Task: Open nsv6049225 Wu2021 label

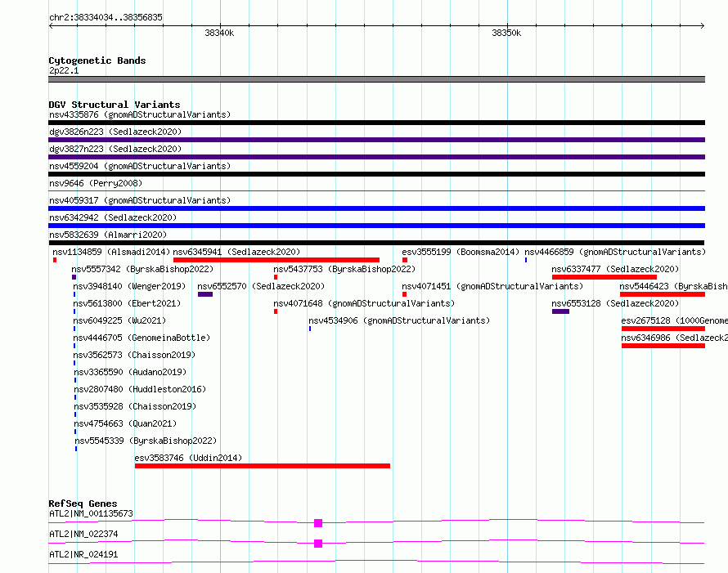Action: 119,320
